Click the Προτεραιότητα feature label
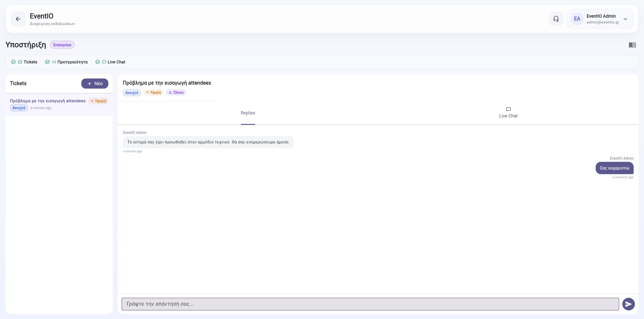Screen dimensions: 644x319 (72, 62)
